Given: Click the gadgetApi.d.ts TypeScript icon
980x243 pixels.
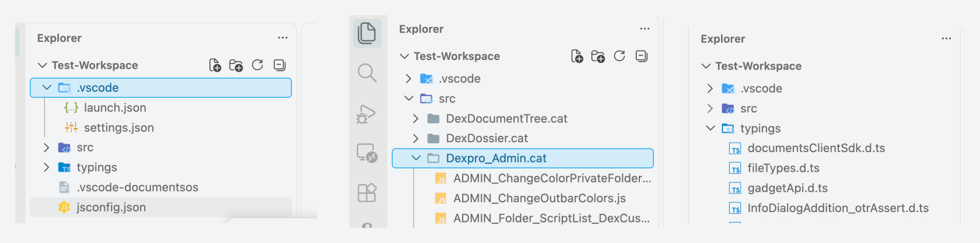Looking at the screenshot, I should coord(735,188).
